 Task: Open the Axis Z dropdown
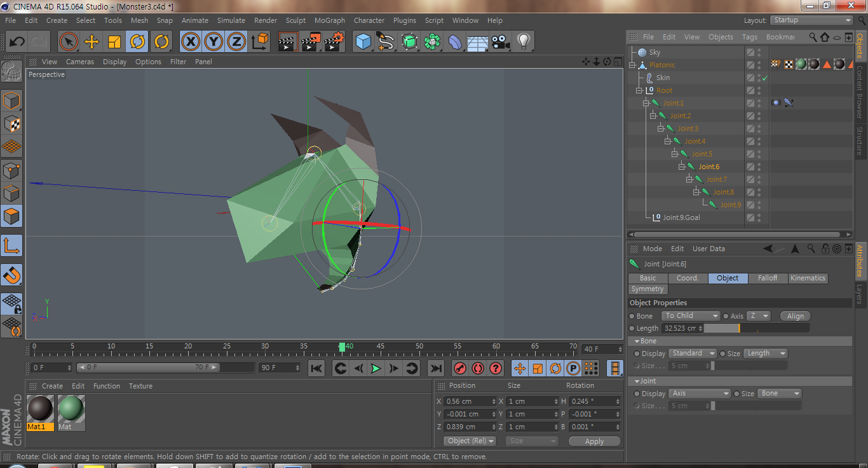tap(758, 316)
